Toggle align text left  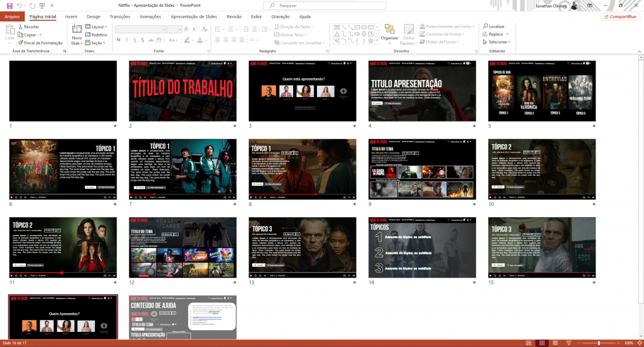[x=218, y=40]
